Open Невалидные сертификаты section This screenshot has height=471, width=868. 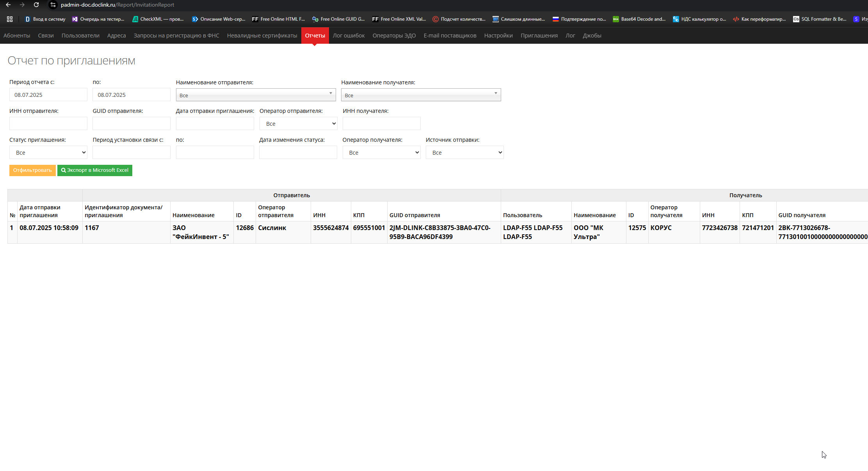[x=262, y=36]
